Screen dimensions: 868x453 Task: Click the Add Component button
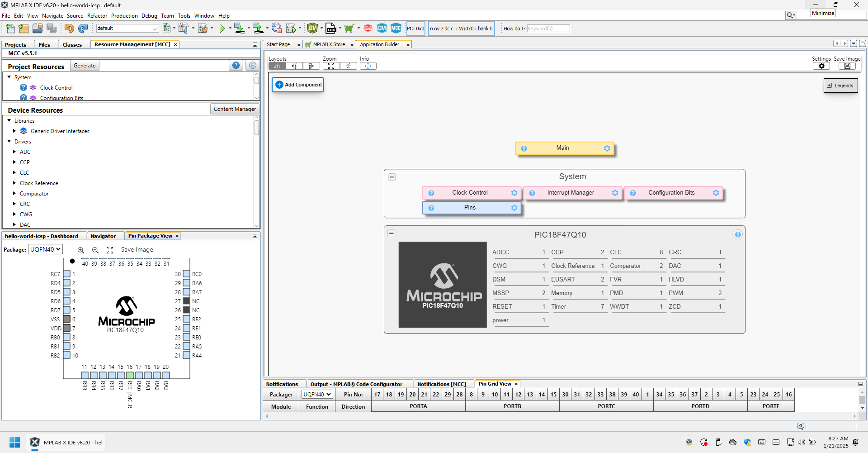tap(298, 85)
